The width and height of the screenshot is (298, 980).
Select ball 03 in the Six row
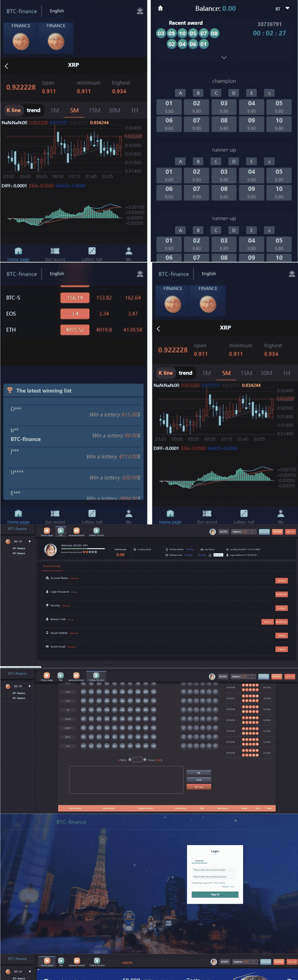click(99, 710)
